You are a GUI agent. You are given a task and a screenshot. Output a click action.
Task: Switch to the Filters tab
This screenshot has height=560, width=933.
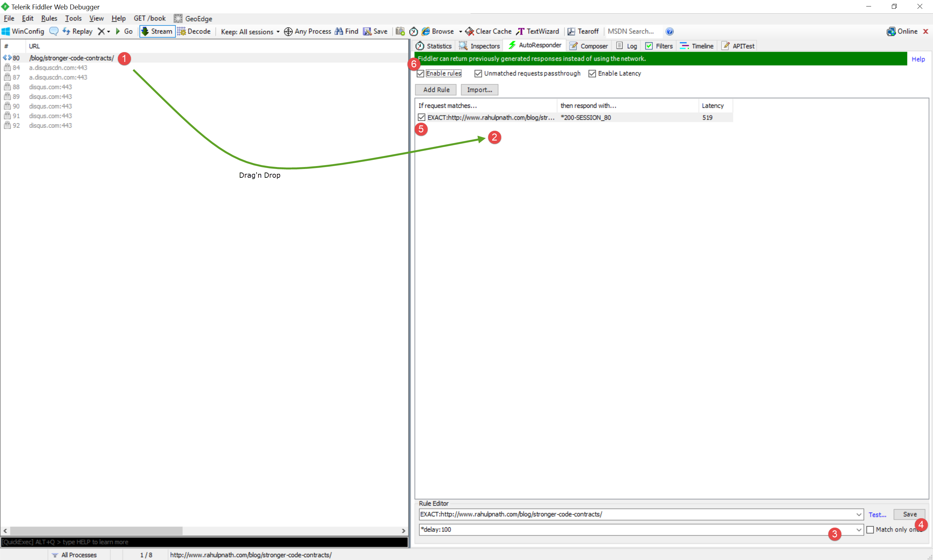pyautogui.click(x=659, y=46)
